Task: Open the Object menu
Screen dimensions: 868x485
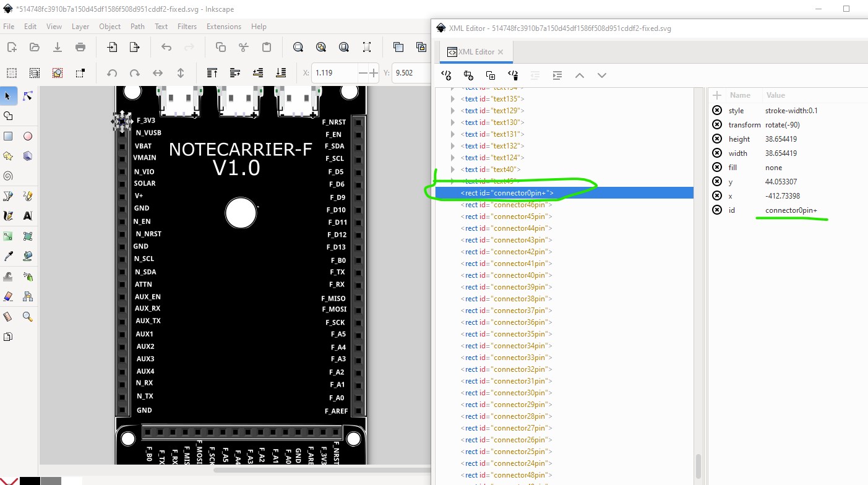Action: point(110,27)
